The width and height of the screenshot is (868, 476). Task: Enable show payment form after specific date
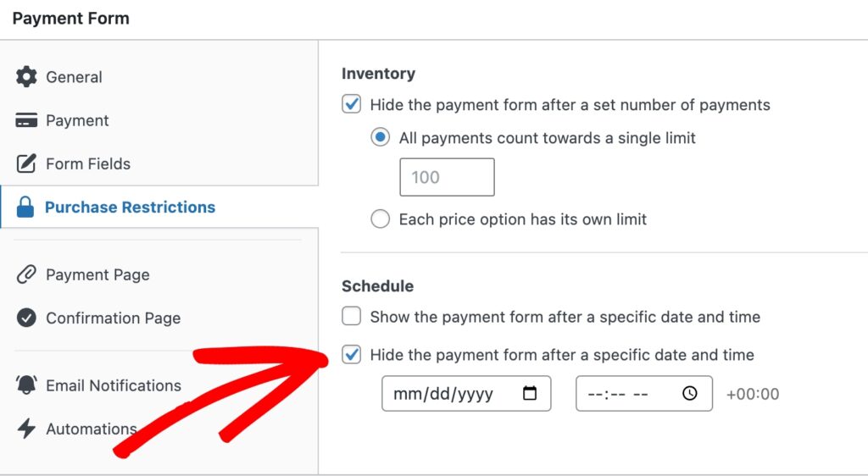(x=352, y=317)
